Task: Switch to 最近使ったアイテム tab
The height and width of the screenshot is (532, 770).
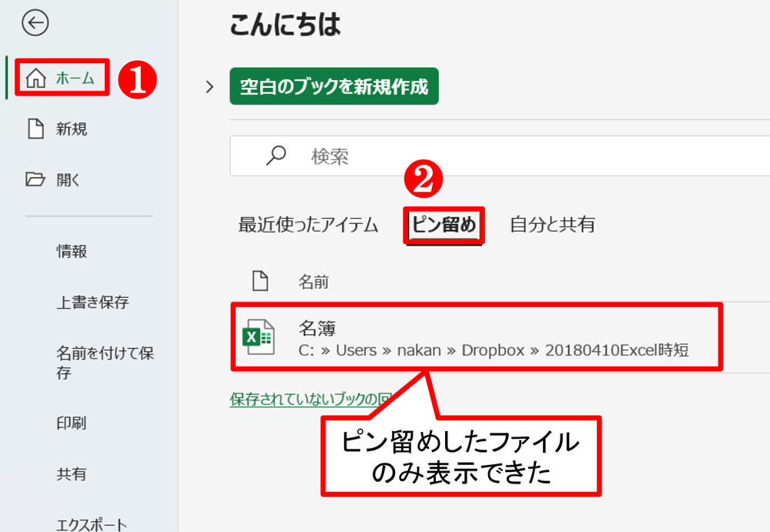Action: point(309,225)
